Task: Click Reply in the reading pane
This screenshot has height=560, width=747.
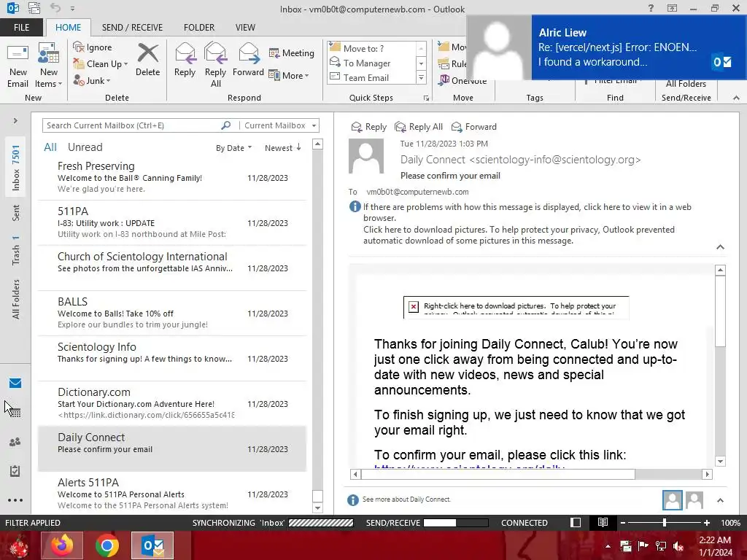Action: tap(368, 127)
